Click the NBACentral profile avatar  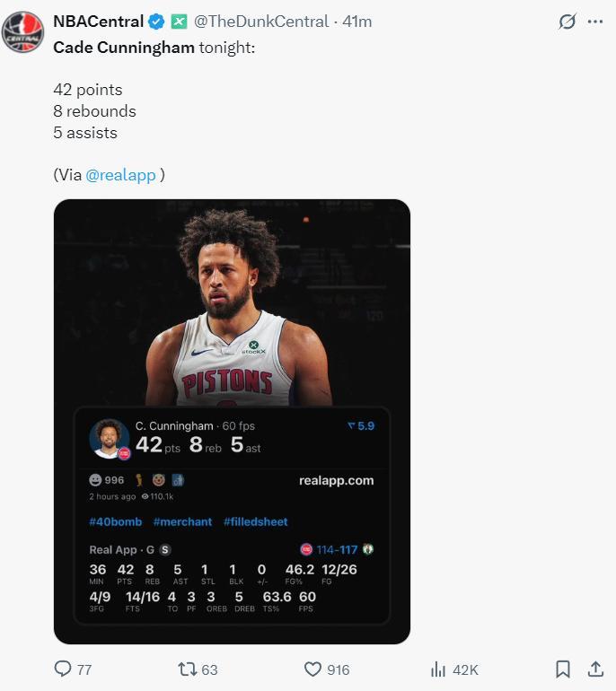[22, 32]
